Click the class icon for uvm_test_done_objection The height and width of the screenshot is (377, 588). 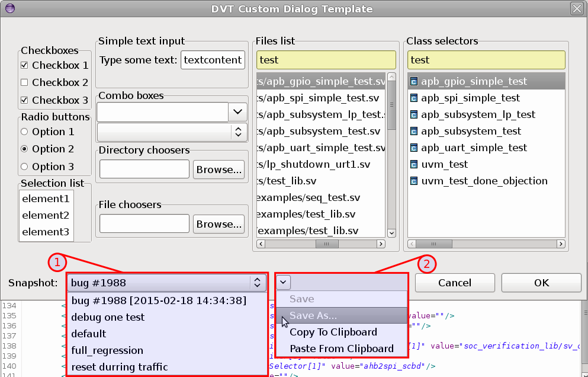tap(413, 181)
